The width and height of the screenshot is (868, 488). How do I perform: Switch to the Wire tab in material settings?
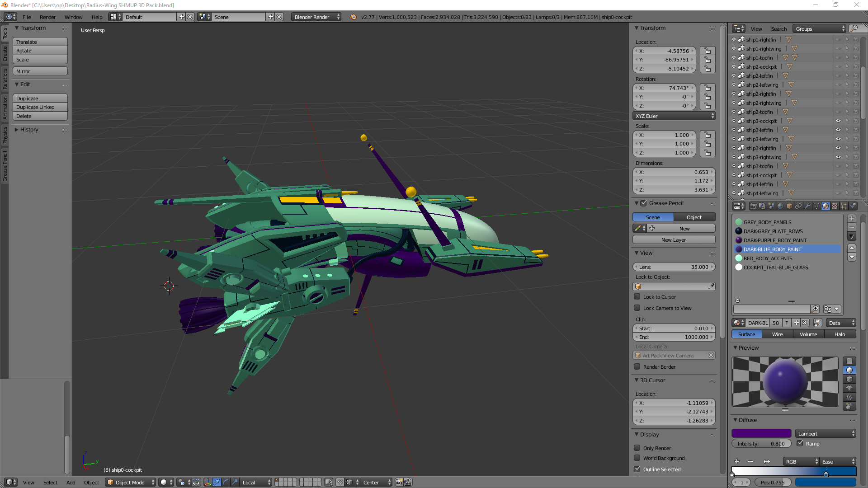[x=777, y=334]
